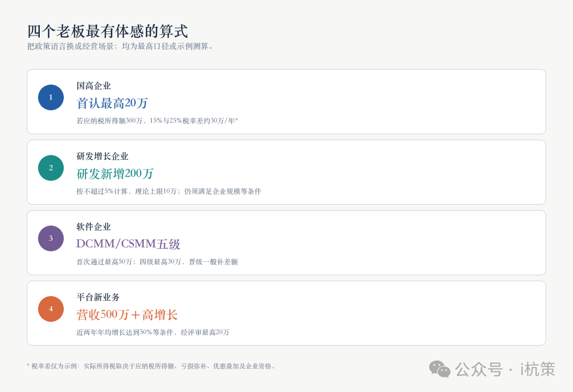The image size is (573, 392).
Task: Click the 若应纳税所得额300万 description line
Action: pos(157,120)
